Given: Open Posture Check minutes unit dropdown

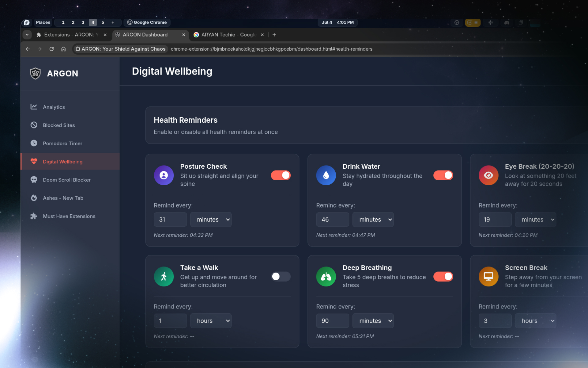Looking at the screenshot, I should [211, 219].
